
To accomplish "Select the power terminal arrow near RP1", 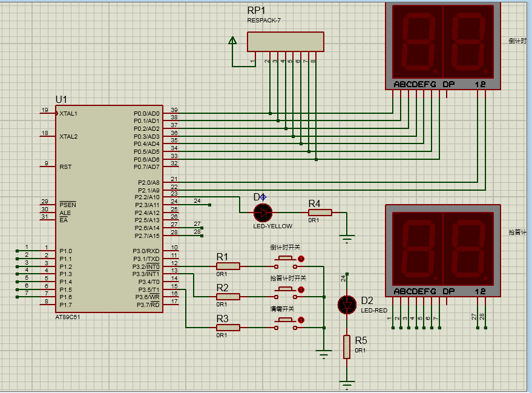I will (232, 41).
